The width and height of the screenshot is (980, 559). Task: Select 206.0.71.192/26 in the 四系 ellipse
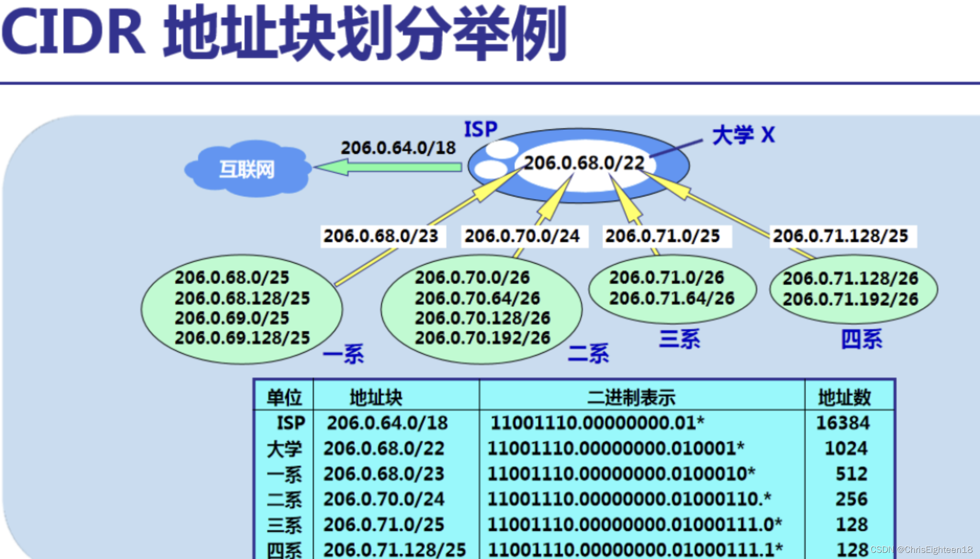coord(851,299)
